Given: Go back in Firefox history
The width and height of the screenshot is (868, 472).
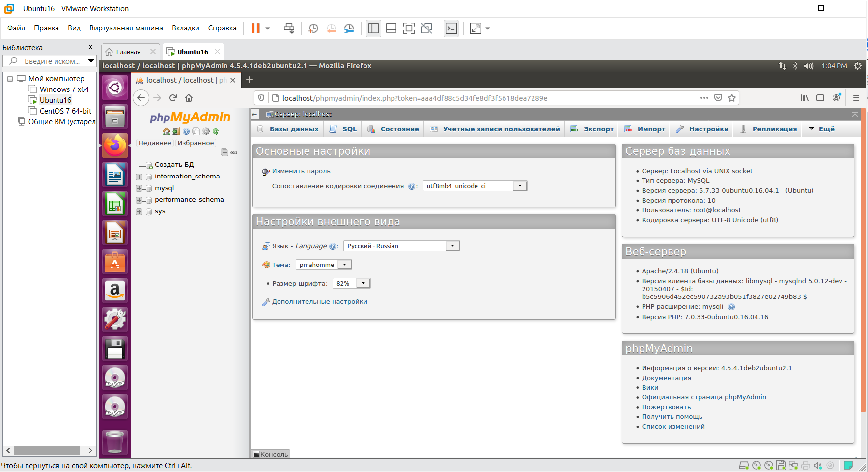Looking at the screenshot, I should (x=141, y=98).
